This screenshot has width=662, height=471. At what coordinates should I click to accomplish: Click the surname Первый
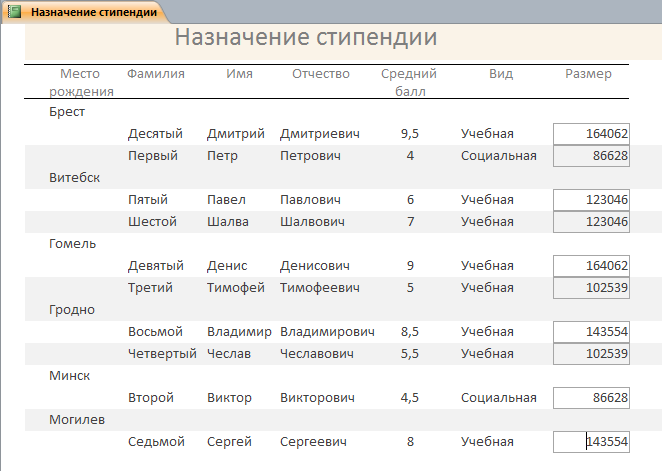point(153,156)
